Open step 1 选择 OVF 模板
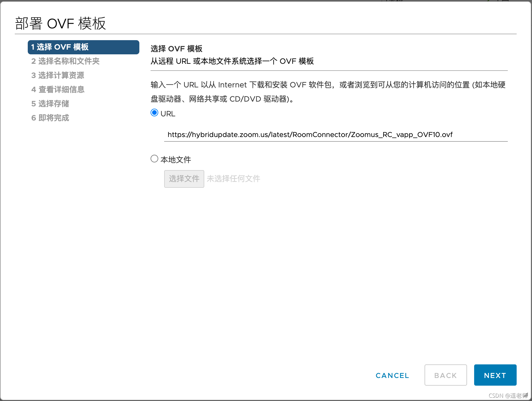532x401 pixels. [x=84, y=47]
